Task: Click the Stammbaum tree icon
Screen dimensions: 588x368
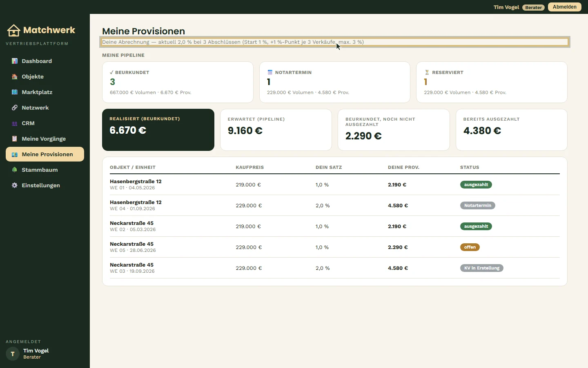Action: (15, 170)
